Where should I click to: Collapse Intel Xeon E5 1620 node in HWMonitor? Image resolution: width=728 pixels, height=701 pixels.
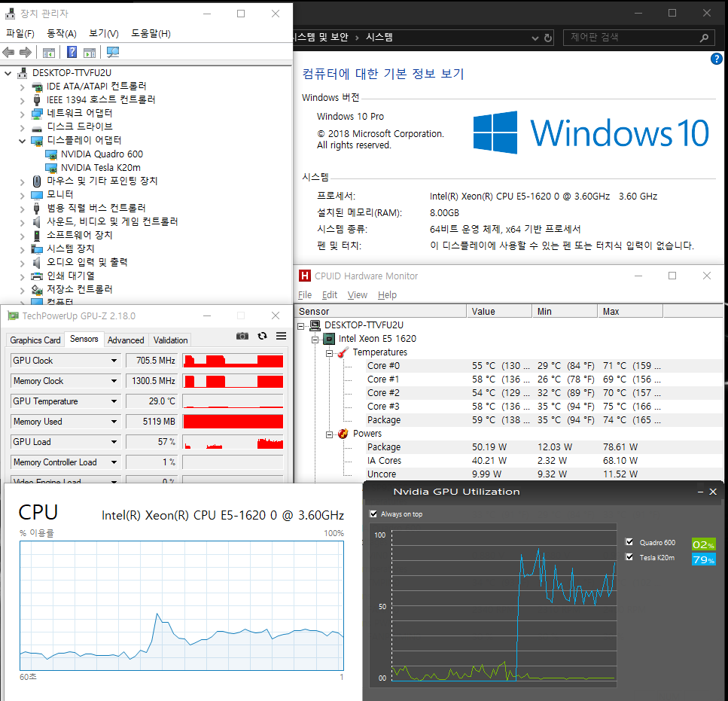(315, 340)
